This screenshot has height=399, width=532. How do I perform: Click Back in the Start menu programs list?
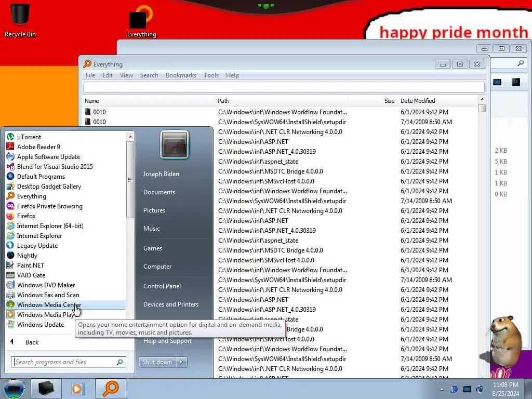tap(32, 342)
